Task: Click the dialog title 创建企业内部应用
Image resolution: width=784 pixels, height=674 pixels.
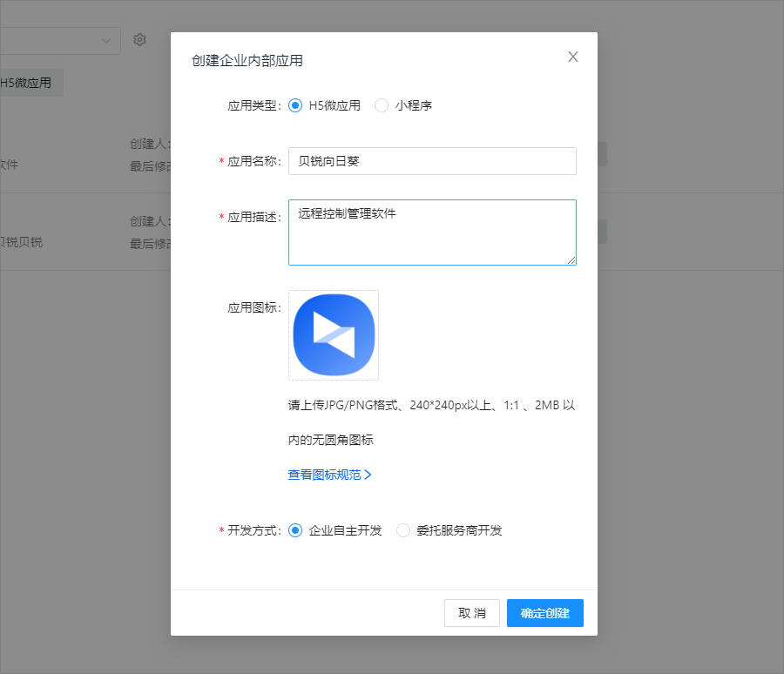Action: [x=247, y=60]
